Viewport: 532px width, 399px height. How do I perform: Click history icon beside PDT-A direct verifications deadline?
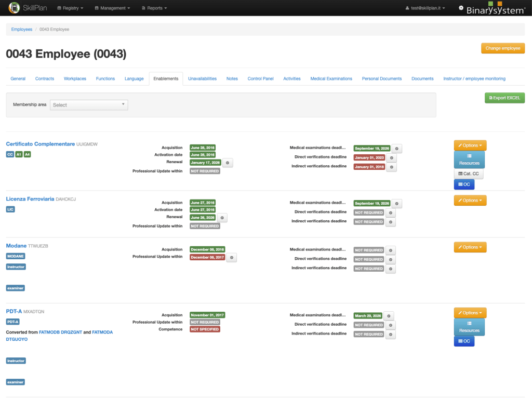coord(391,325)
